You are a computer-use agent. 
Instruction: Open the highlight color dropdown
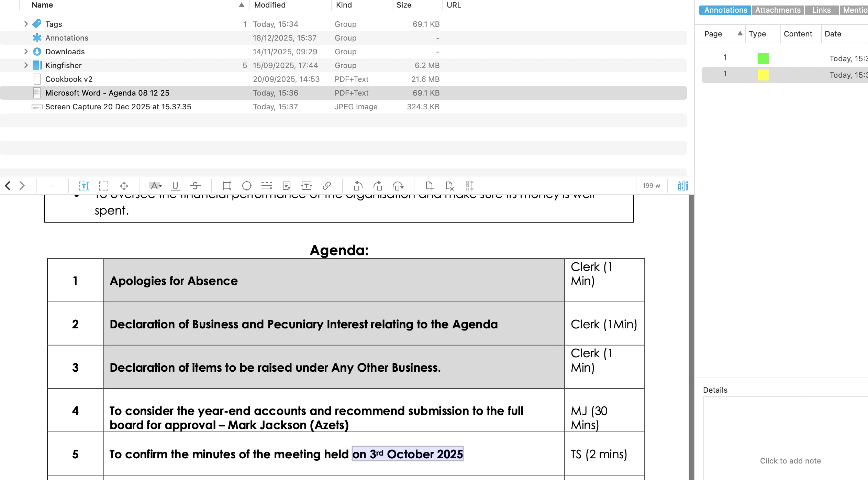click(160, 186)
